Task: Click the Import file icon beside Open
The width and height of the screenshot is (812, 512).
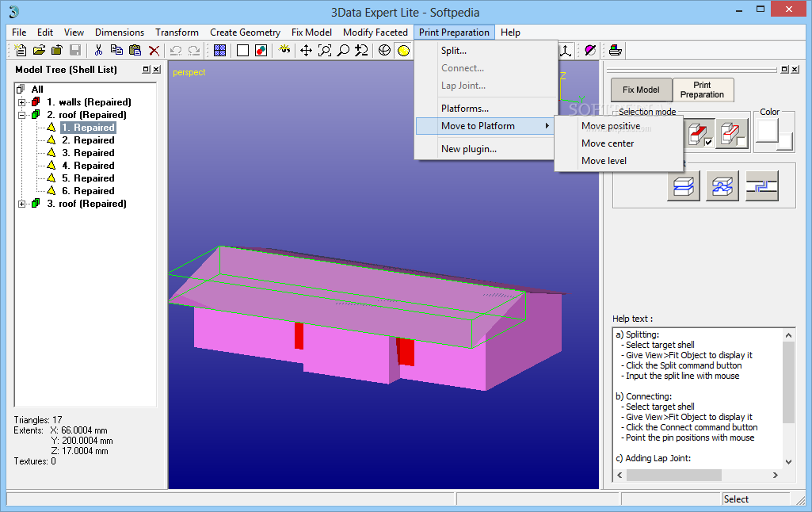Action: click(x=57, y=50)
